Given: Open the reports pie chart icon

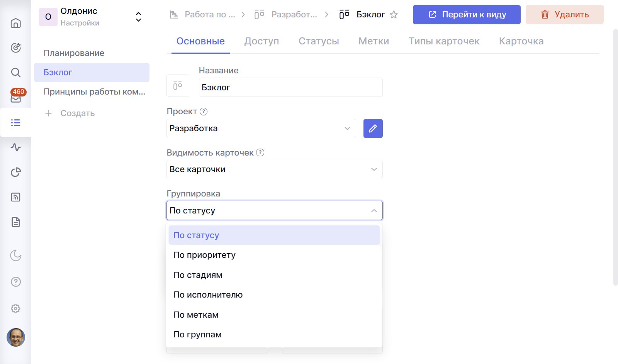Looking at the screenshot, I should pos(15,173).
